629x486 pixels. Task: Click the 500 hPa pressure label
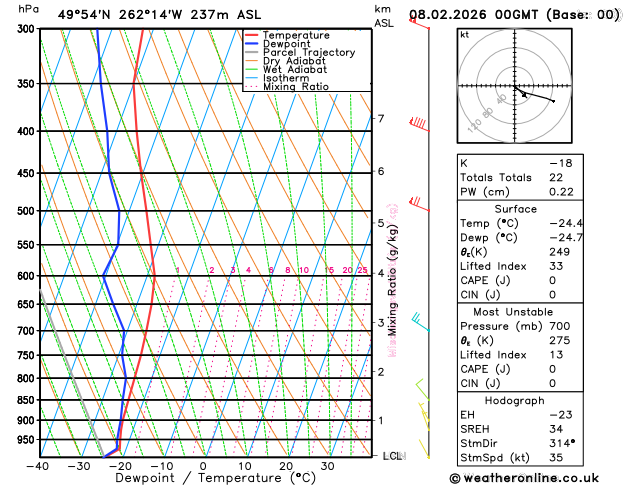(28, 211)
